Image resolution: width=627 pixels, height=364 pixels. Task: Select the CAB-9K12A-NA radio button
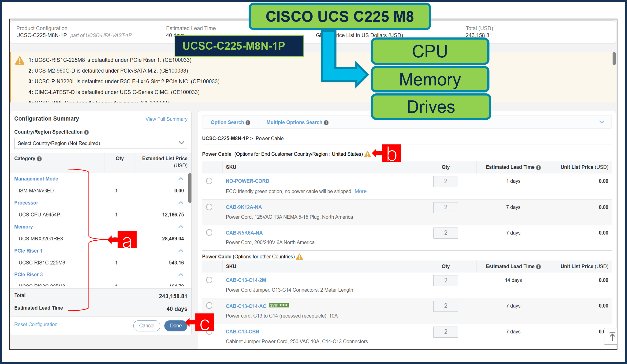point(209,207)
